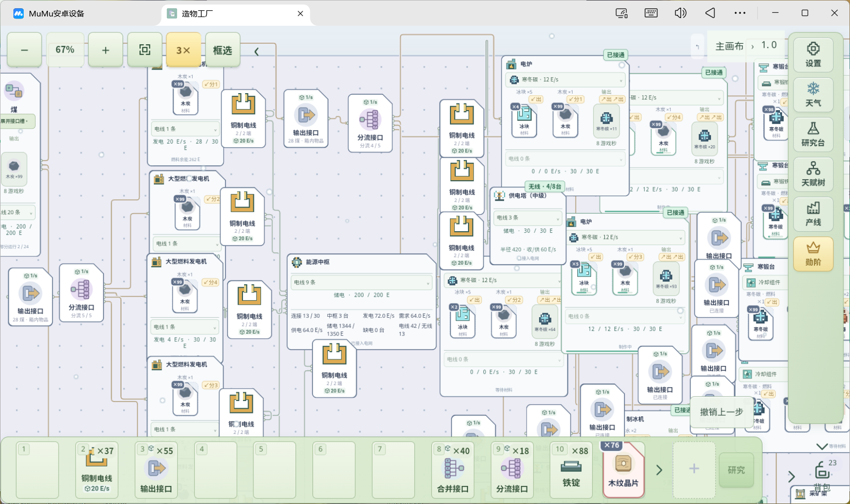Click the 主画布 breadcrumb

tap(729, 46)
